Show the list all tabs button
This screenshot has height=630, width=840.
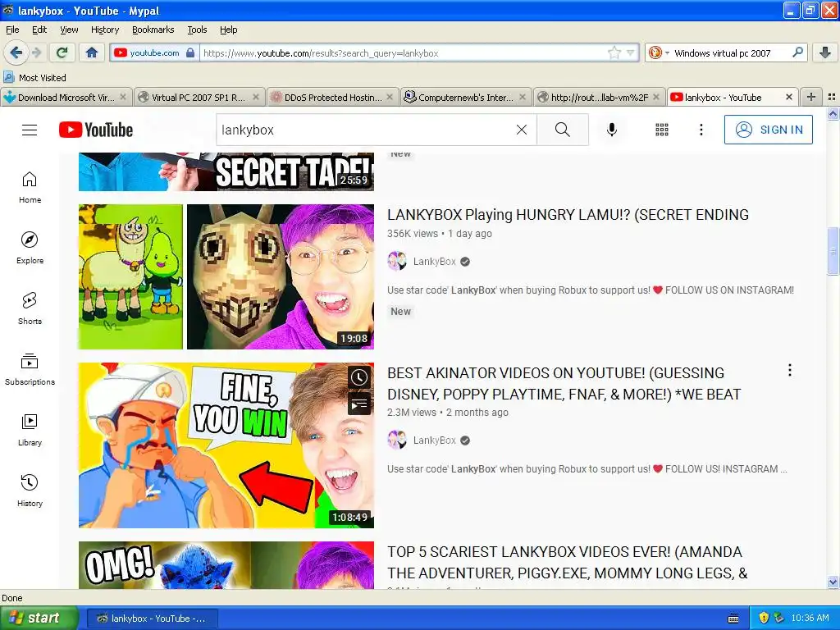(x=832, y=97)
